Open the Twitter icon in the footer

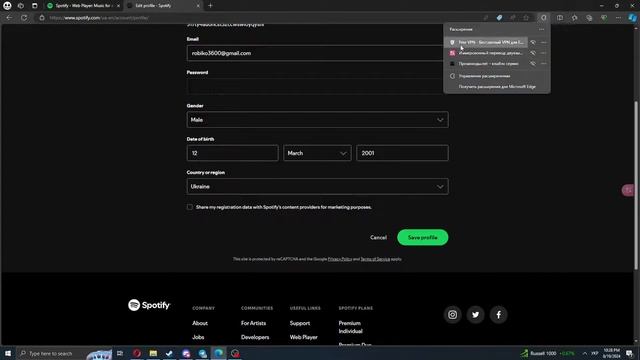click(476, 315)
